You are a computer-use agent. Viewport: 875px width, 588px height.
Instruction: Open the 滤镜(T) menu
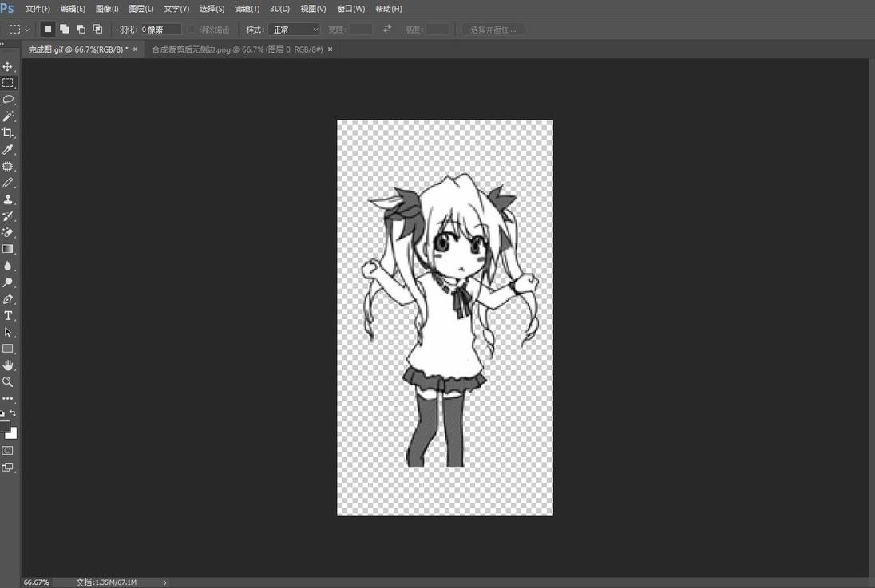247,9
